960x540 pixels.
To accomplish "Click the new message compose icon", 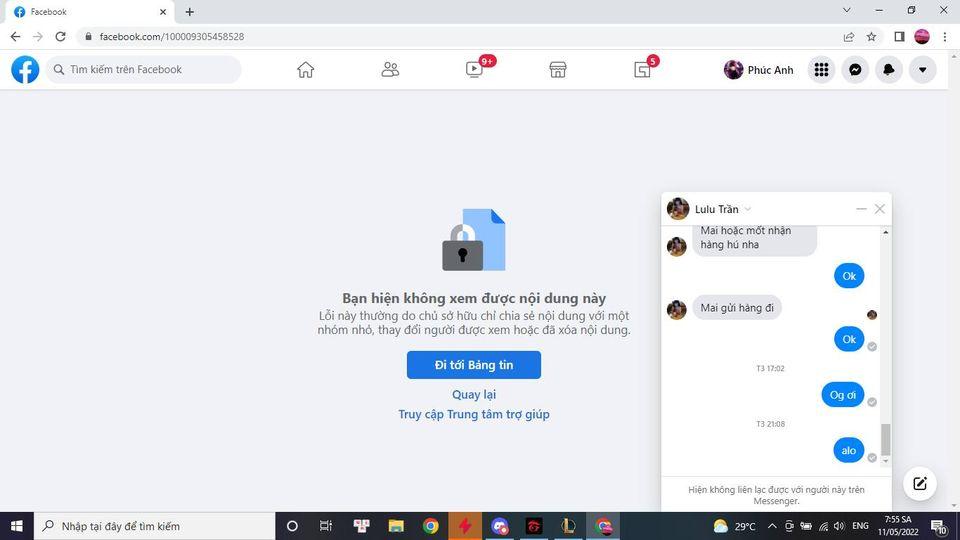I will tap(919, 484).
